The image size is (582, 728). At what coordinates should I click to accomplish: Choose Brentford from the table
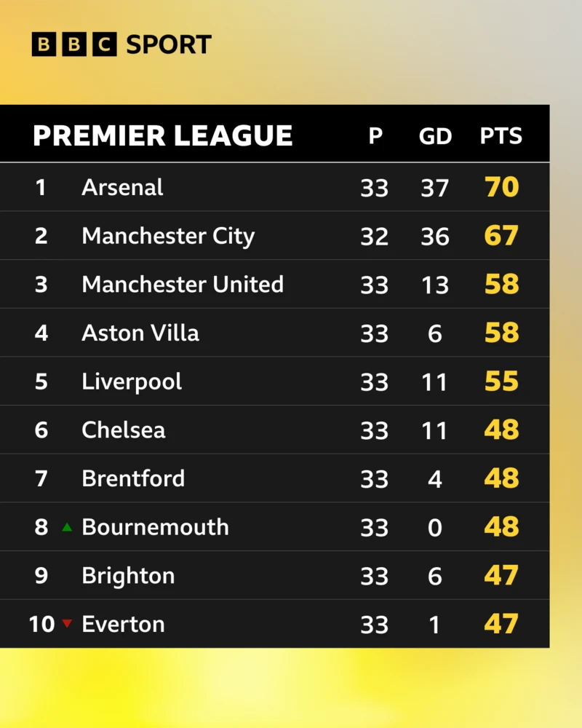[x=133, y=478]
